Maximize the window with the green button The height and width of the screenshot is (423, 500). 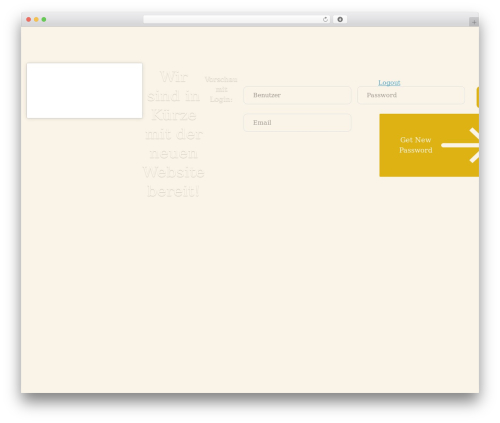(44, 20)
